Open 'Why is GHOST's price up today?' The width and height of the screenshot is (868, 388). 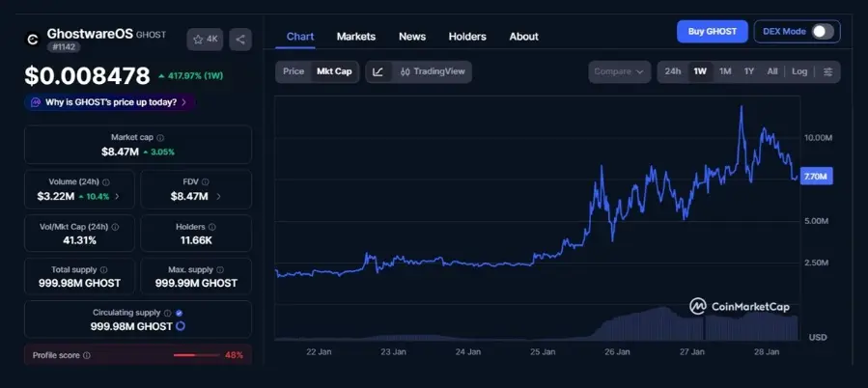pyautogui.click(x=110, y=102)
